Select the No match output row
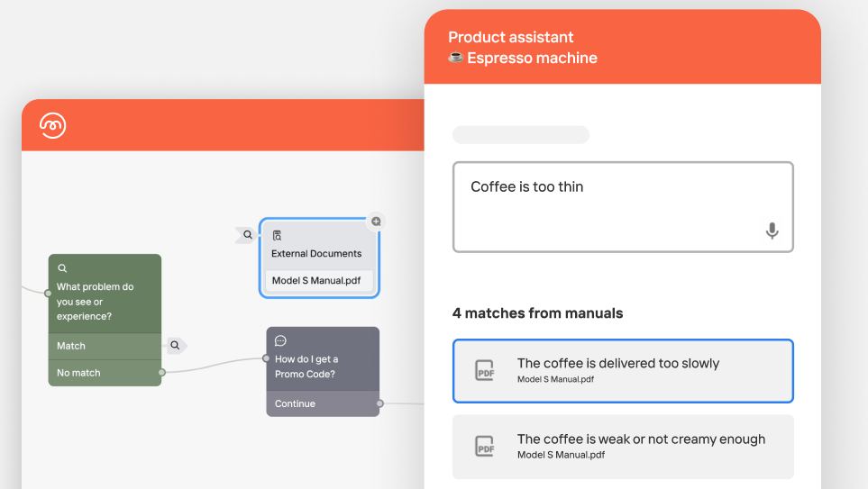The width and height of the screenshot is (868, 489). 105,373
